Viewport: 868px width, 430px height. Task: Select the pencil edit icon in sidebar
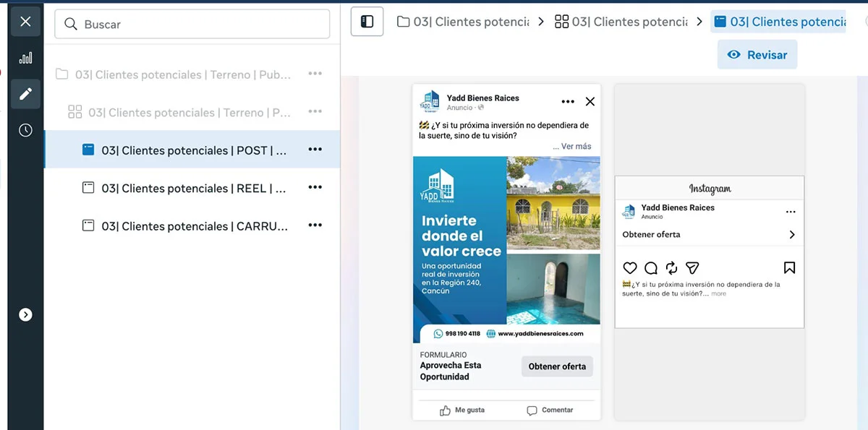25,94
